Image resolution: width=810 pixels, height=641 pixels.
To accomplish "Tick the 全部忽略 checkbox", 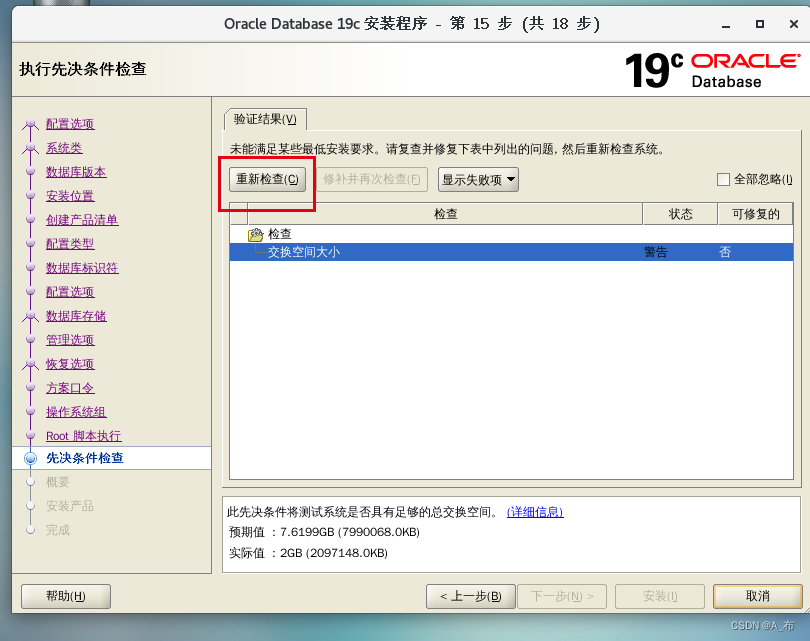I will 723,179.
